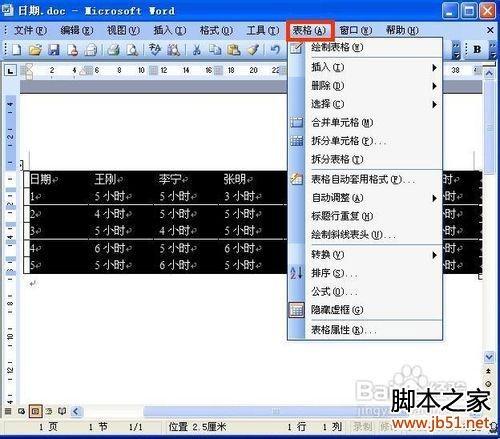
Task: Open the 帮助(H) menu
Action: [402, 31]
